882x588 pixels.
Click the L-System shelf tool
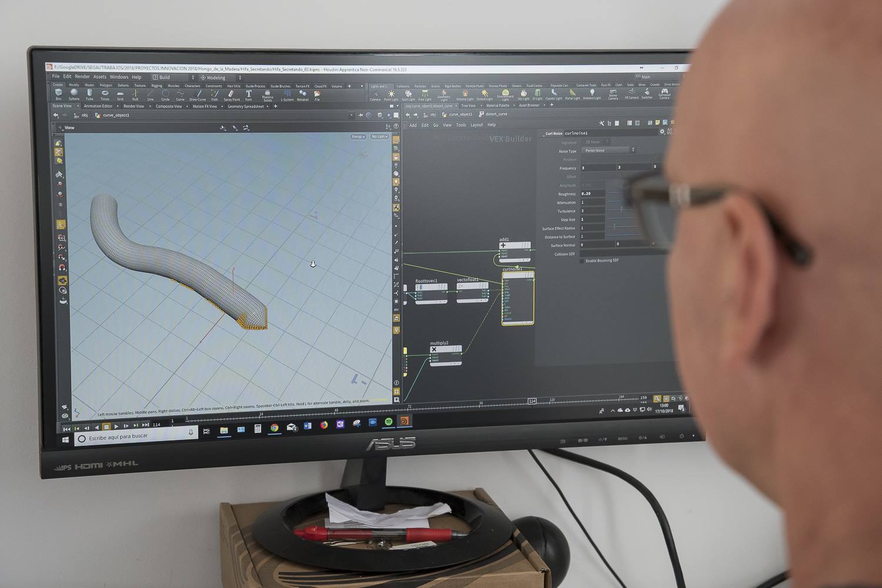287,95
